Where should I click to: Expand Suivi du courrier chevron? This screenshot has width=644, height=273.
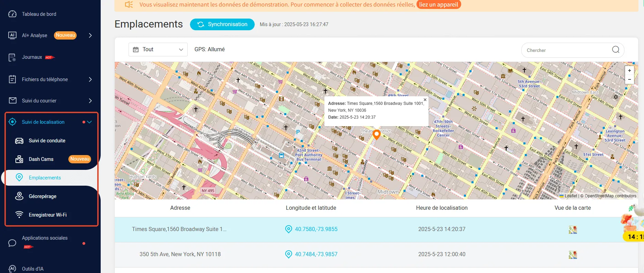coord(90,101)
